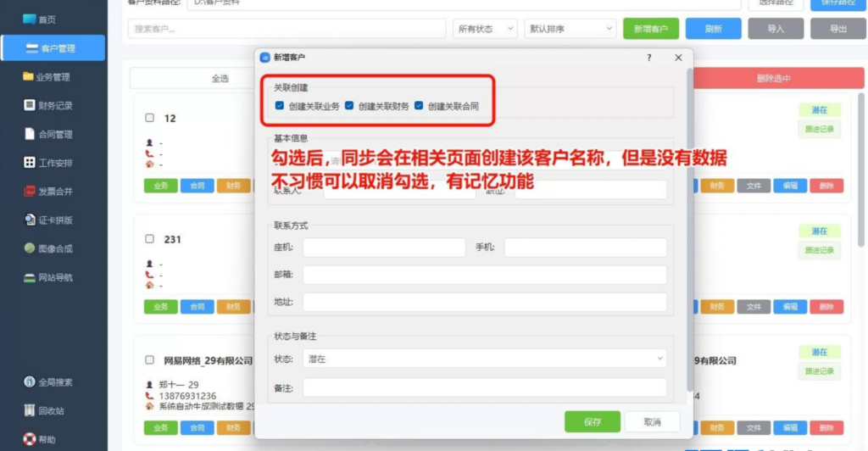Tick the checkbox for customer 231

click(149, 239)
